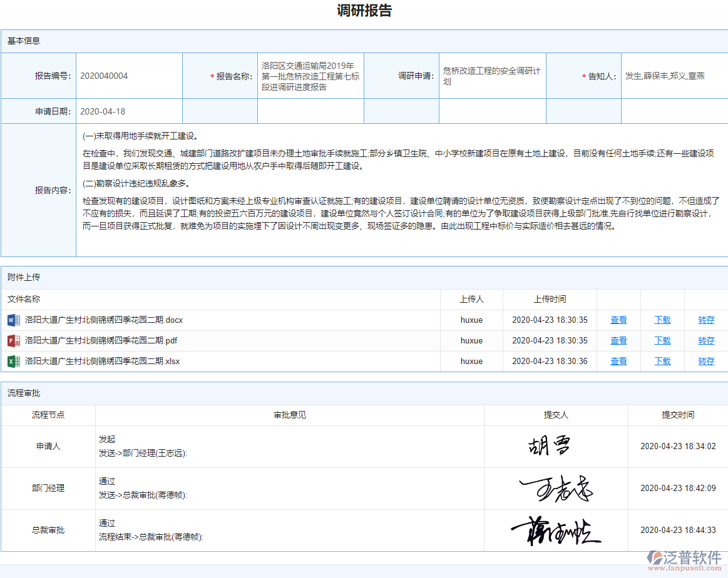Image resolution: width=728 pixels, height=578 pixels.
Task: Collapse the 流程审批 section header
Action: click(24, 393)
